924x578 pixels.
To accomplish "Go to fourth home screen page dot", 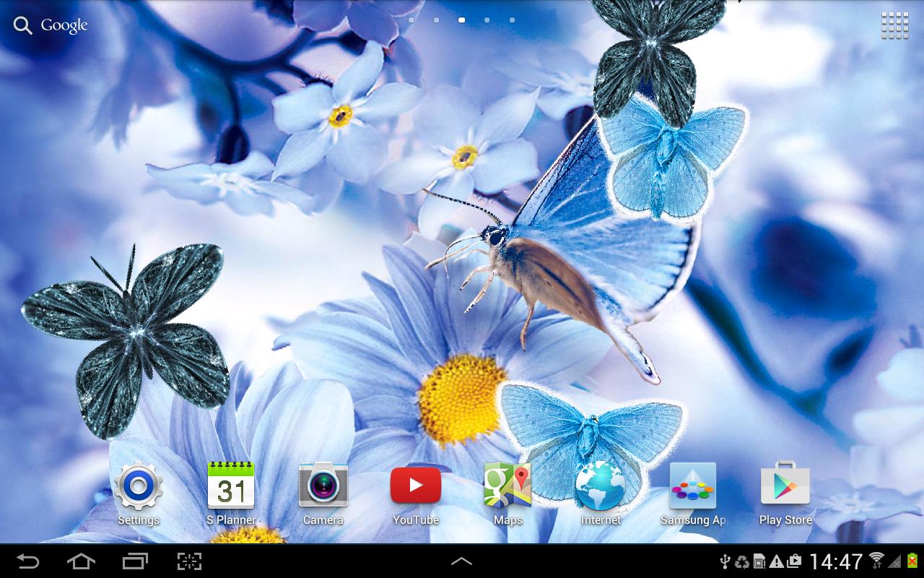I will 487,20.
